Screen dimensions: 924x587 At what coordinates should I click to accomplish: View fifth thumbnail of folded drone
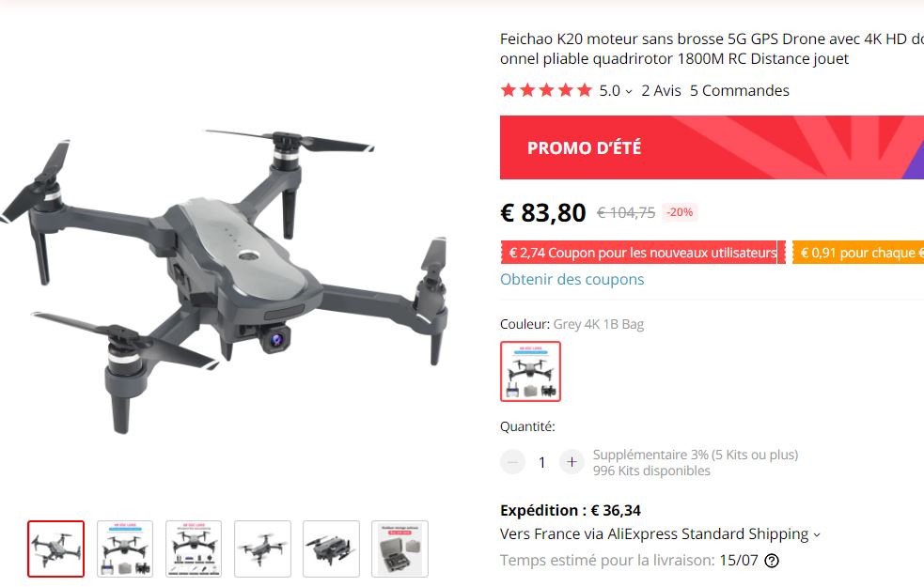coord(331,548)
